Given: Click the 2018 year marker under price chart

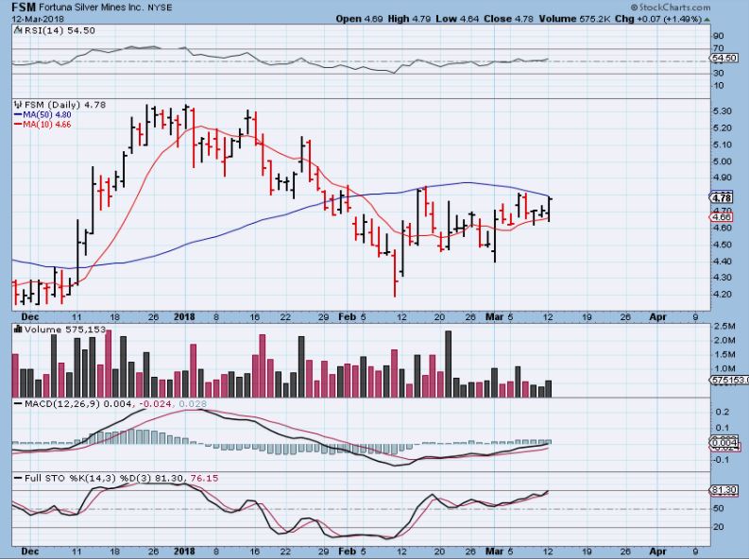Looking at the screenshot, I should (x=184, y=316).
